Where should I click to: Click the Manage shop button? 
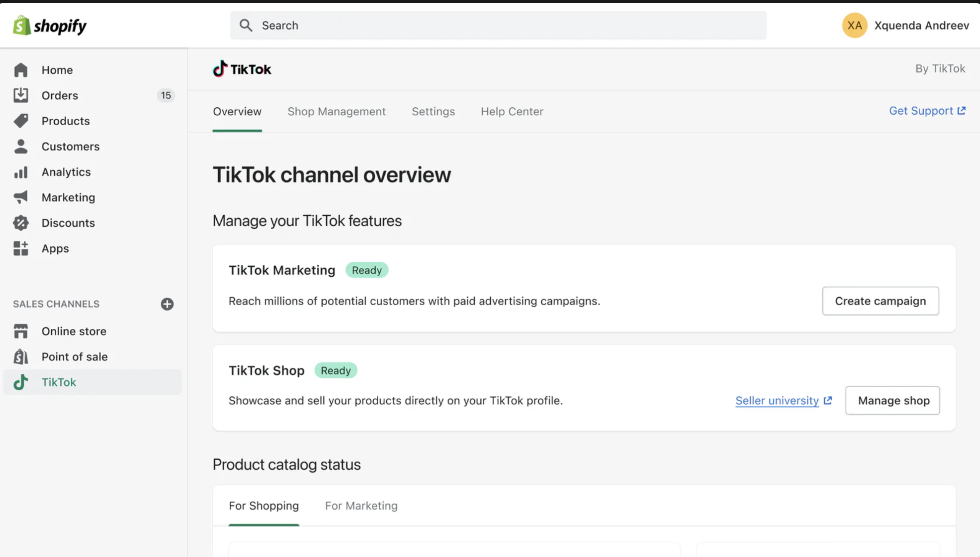pyautogui.click(x=893, y=400)
